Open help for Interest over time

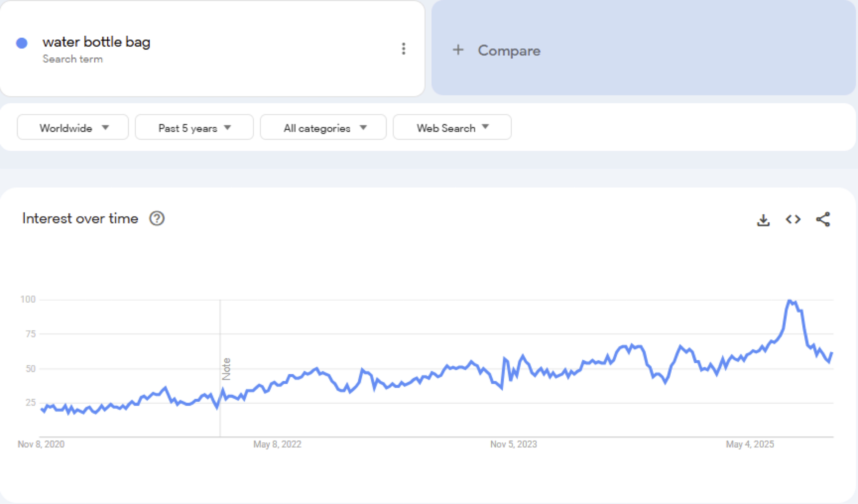tap(157, 218)
